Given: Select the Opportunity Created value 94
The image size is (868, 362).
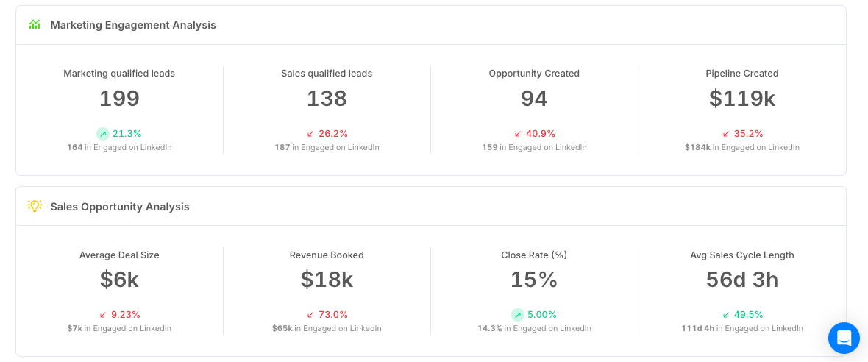Looking at the screenshot, I should point(534,99).
